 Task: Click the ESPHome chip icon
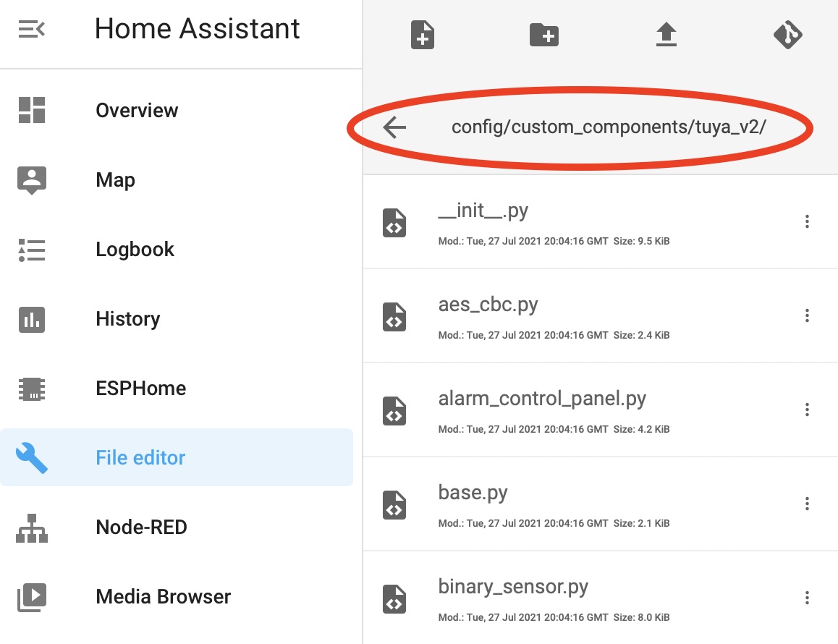tap(32, 389)
